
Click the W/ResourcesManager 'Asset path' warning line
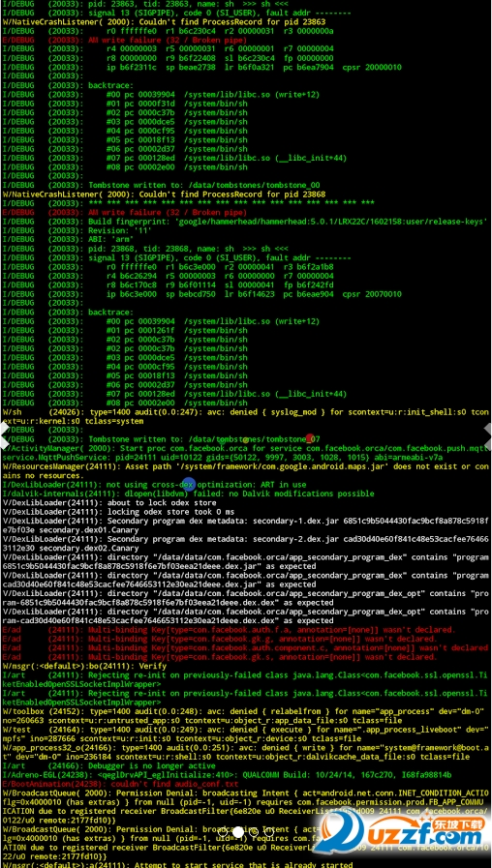pos(245,471)
